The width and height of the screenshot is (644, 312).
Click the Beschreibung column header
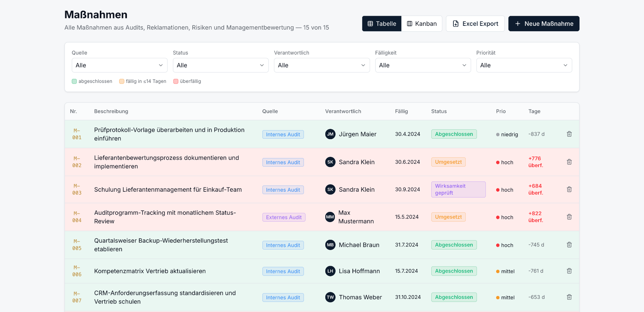111,111
